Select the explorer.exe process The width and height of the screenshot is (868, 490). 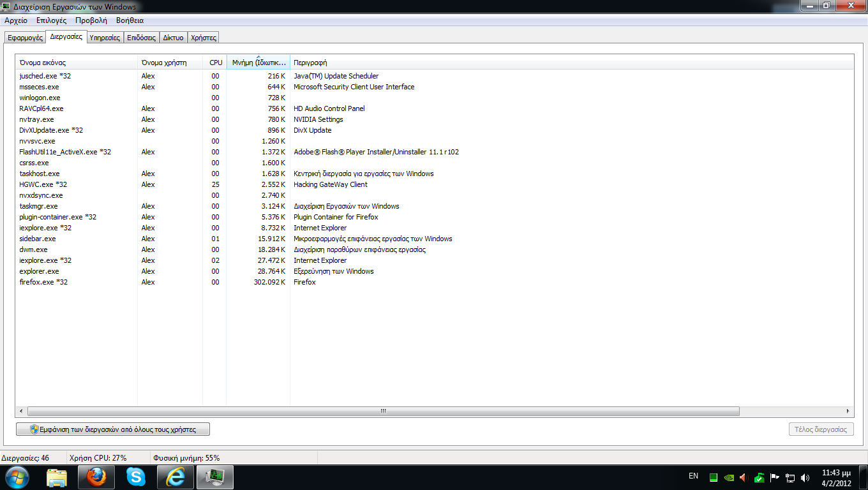[x=435, y=271]
